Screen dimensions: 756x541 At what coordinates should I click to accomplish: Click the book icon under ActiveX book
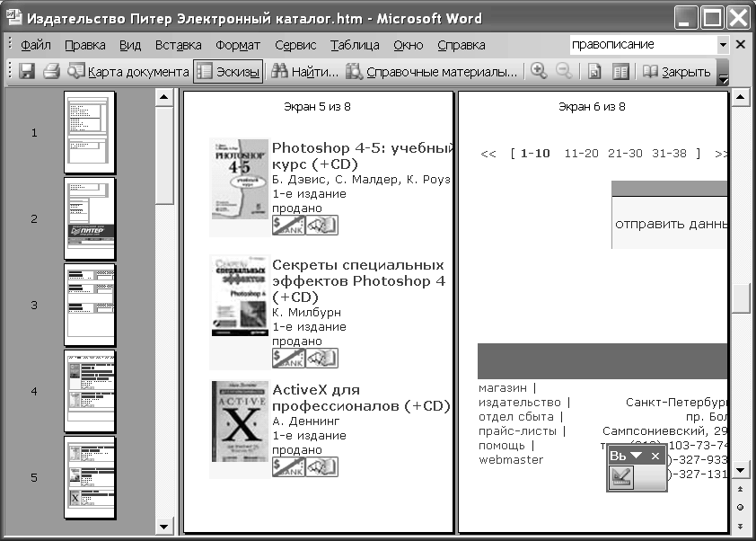click(x=321, y=466)
